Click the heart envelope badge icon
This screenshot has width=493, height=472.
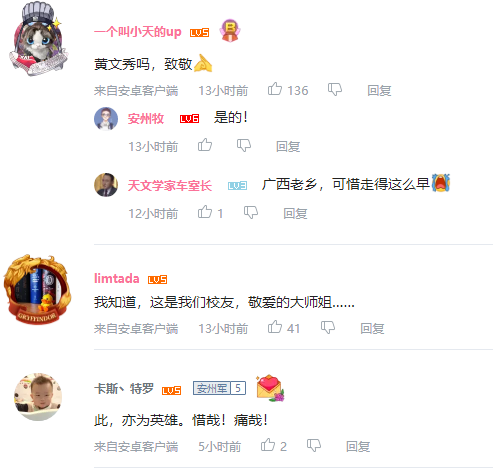270,388
